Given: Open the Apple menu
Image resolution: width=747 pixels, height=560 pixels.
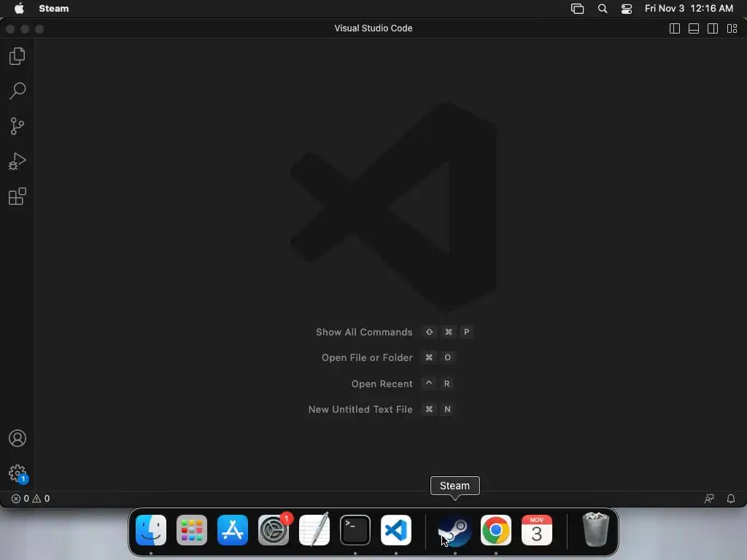Looking at the screenshot, I should (x=19, y=9).
